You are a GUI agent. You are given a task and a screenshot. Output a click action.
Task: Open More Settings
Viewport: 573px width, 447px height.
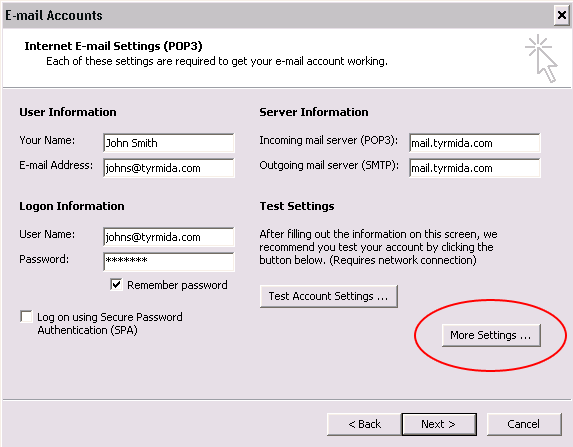tap(491, 335)
